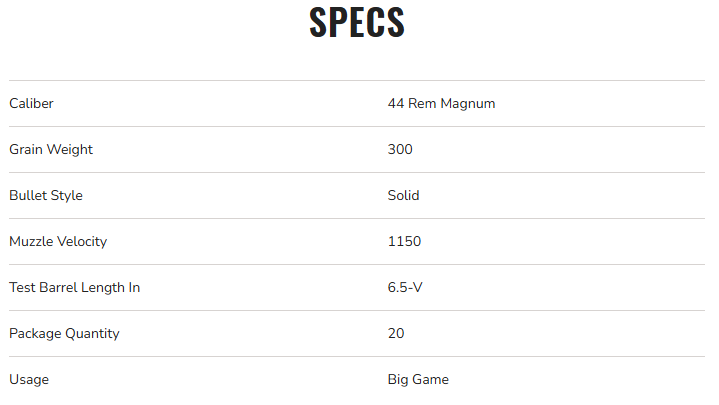Click the Grain Weight label
Screen dimensions: 719x405
tap(51, 149)
